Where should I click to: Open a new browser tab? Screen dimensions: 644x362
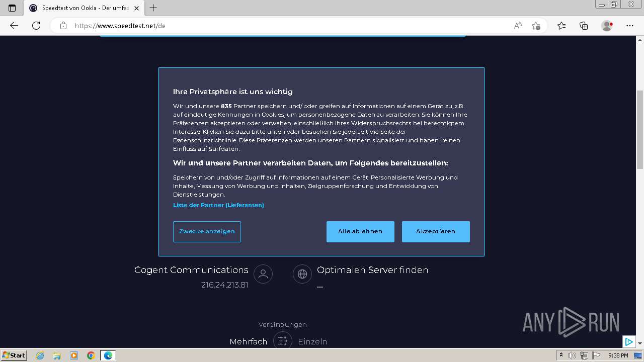click(153, 8)
